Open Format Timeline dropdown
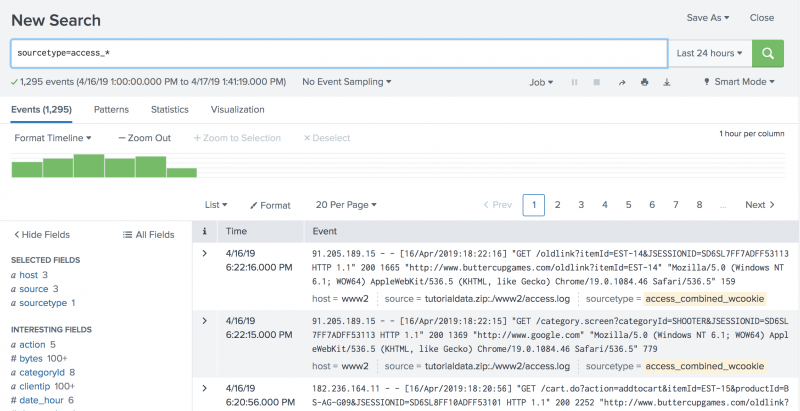Viewport: 800px width, 411px height. pyautogui.click(x=53, y=138)
